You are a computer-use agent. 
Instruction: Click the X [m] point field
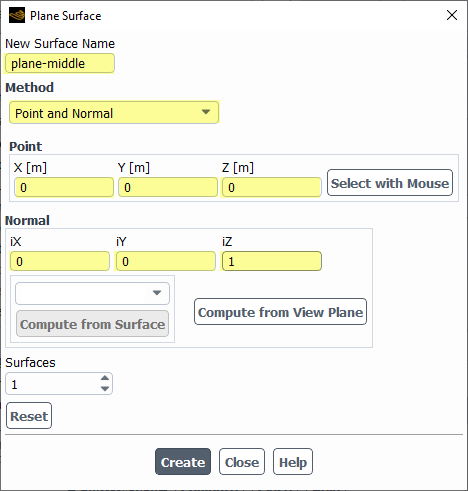tap(64, 187)
